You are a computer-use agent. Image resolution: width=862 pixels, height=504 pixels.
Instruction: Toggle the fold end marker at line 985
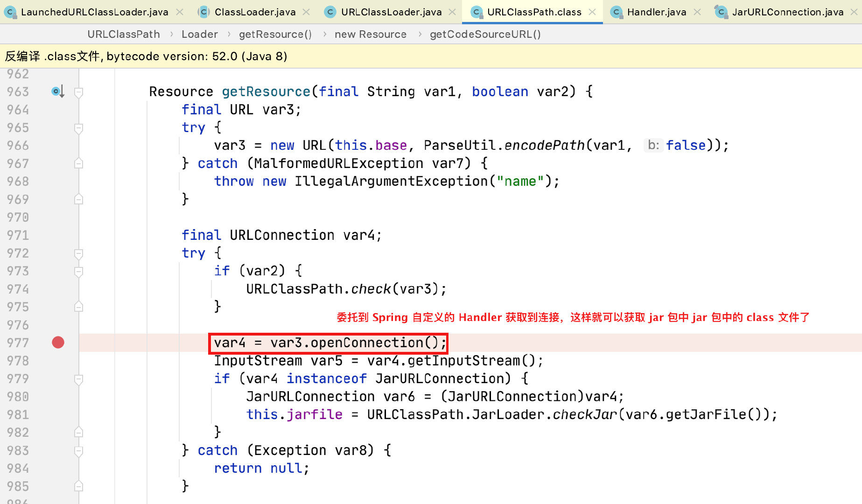click(x=79, y=487)
